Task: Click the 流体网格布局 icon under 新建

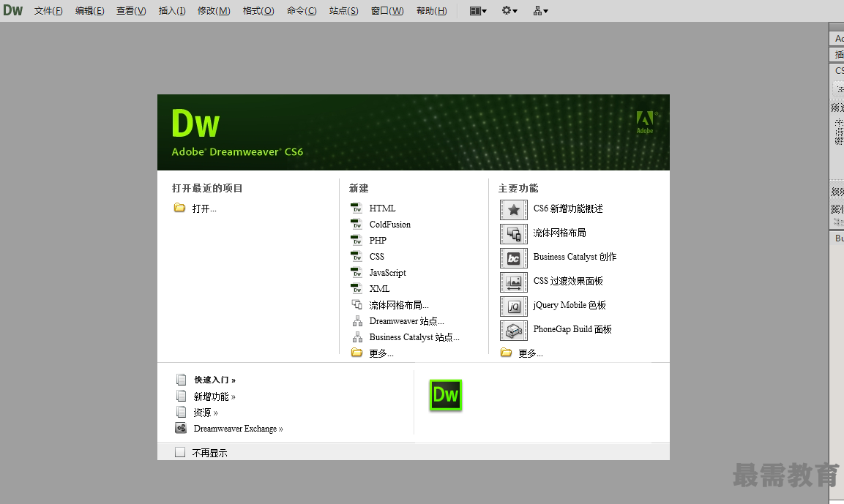Action: coord(357,305)
